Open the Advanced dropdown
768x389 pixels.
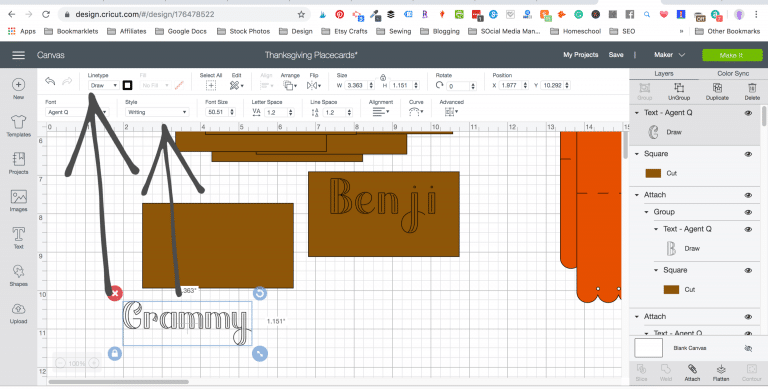click(x=451, y=112)
